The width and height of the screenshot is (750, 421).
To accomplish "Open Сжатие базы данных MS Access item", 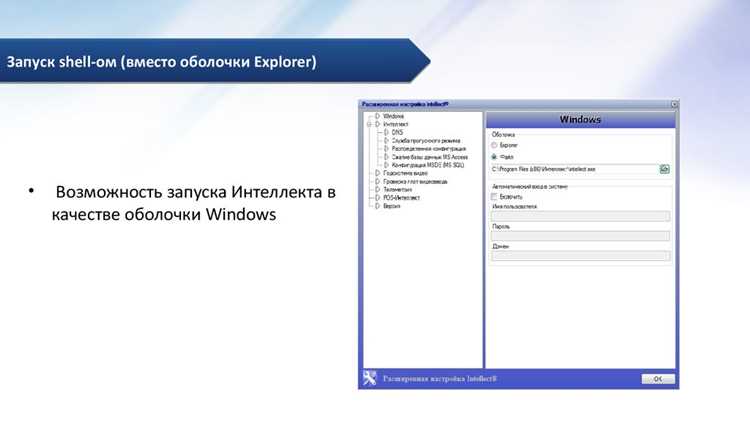I will [x=430, y=157].
